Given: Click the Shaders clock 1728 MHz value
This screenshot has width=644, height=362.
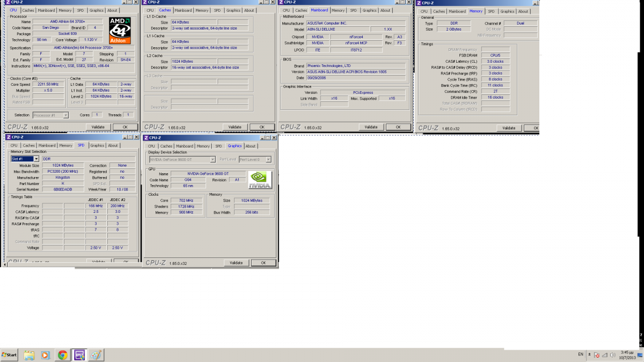Looking at the screenshot, I should pos(186,206).
